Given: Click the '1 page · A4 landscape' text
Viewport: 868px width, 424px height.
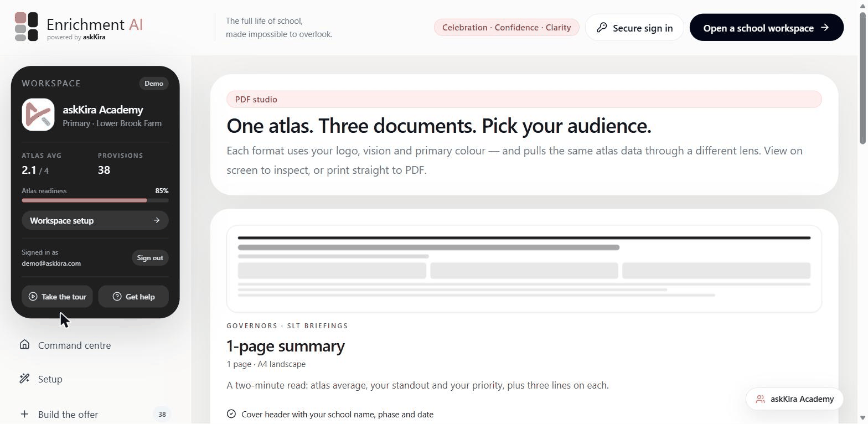Looking at the screenshot, I should (266, 364).
